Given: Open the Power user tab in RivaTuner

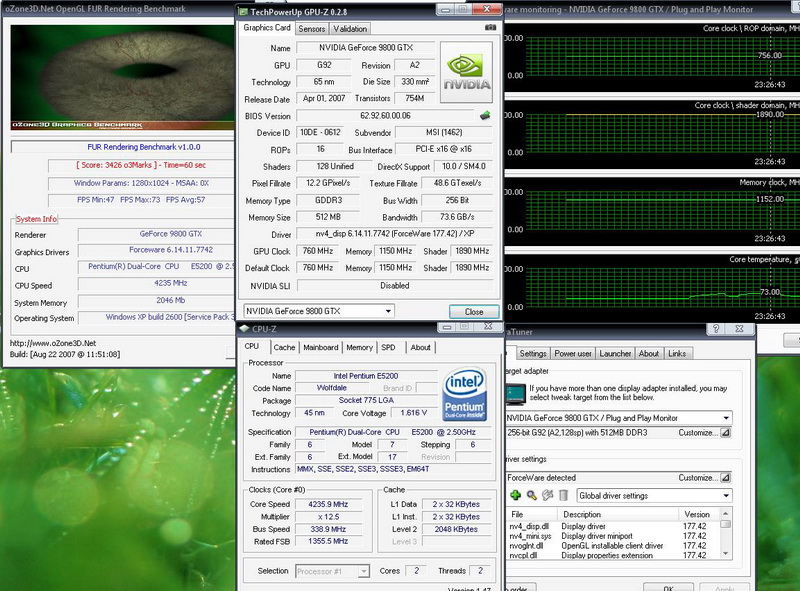Looking at the screenshot, I should click(572, 353).
